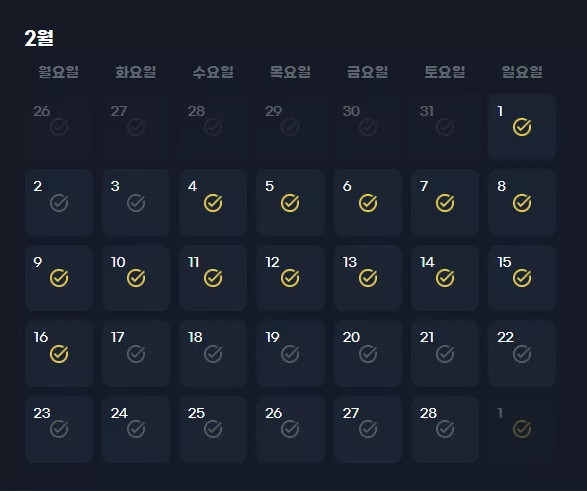Click the 일요일 column header
Viewport: 587px width, 491px height.
522,72
